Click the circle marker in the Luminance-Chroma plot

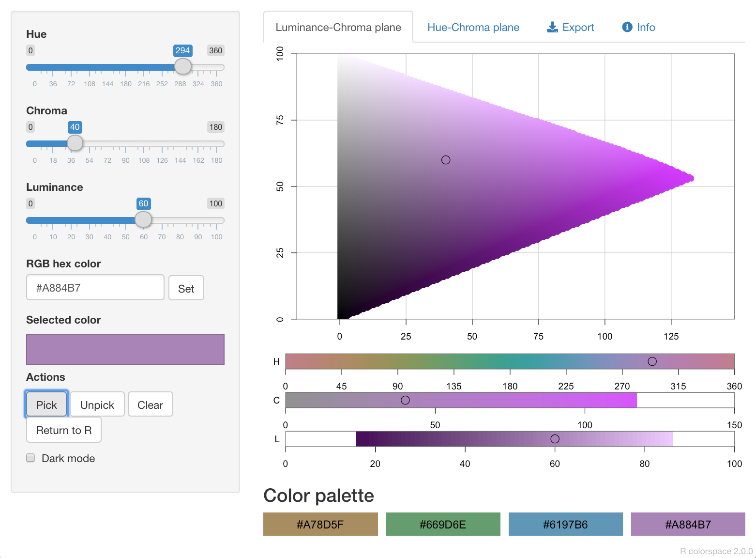[x=446, y=160]
